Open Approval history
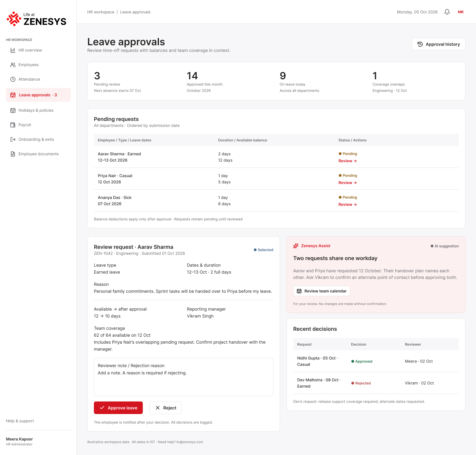 tap(438, 44)
